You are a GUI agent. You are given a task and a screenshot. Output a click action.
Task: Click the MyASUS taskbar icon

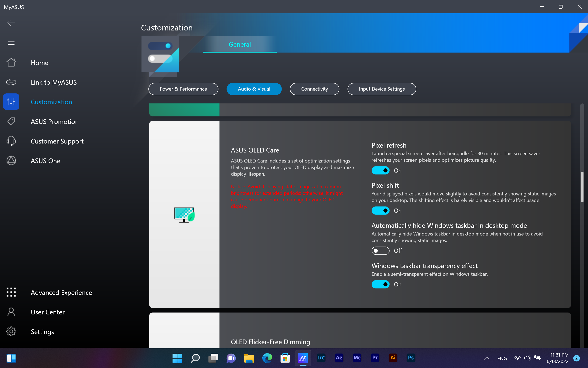click(303, 358)
